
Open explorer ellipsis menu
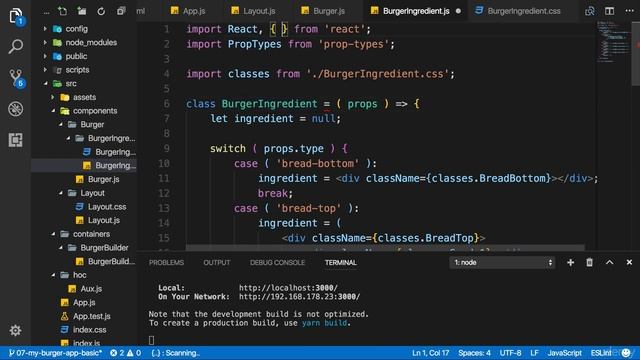(x=47, y=12)
